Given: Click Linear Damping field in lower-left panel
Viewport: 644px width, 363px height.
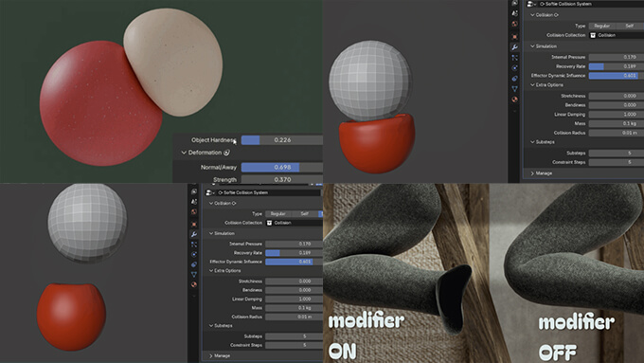Looking at the screenshot, I should click(295, 299).
